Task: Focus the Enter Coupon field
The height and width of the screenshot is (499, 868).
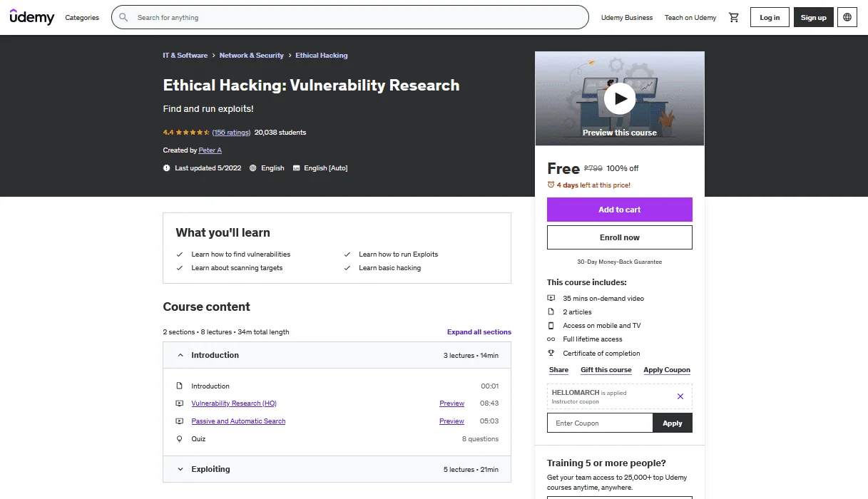Action: click(x=600, y=423)
